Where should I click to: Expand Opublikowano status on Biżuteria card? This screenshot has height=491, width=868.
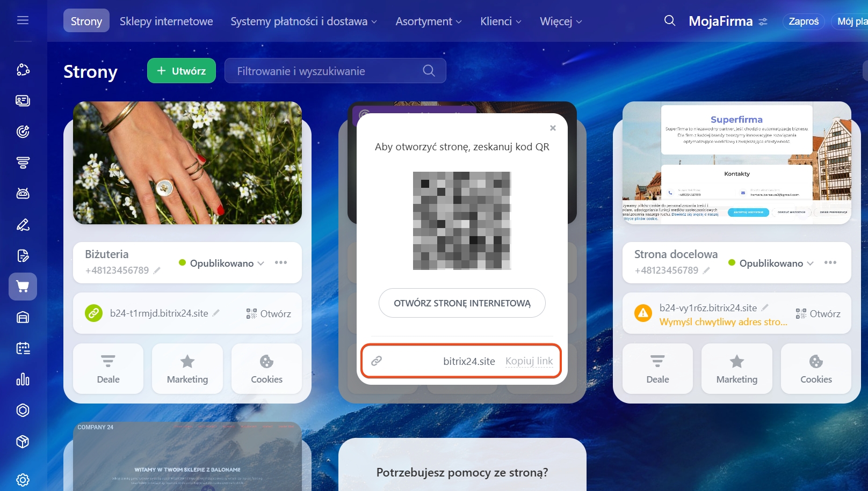pyautogui.click(x=222, y=263)
